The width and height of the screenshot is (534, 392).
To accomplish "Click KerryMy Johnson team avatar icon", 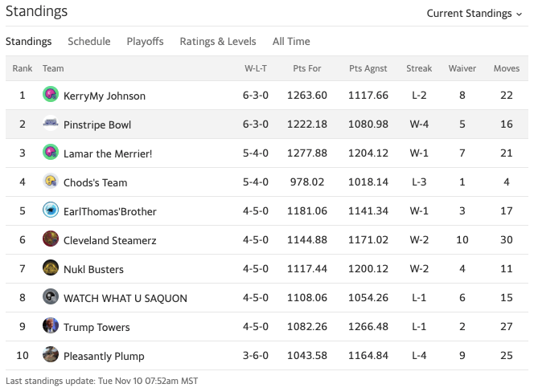I will pyautogui.click(x=51, y=95).
